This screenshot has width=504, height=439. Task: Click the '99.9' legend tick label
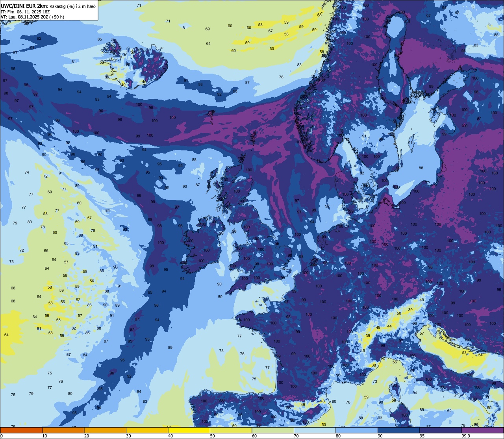(x=466, y=436)
